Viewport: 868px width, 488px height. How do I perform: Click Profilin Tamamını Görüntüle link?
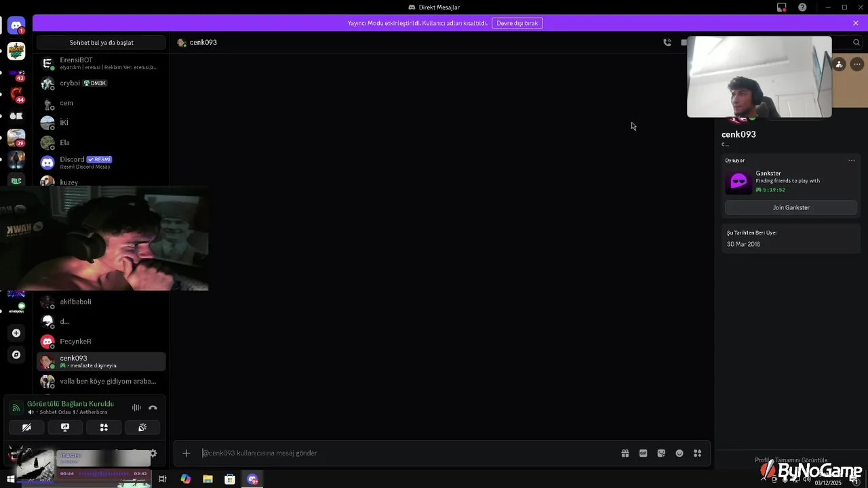[x=791, y=460]
